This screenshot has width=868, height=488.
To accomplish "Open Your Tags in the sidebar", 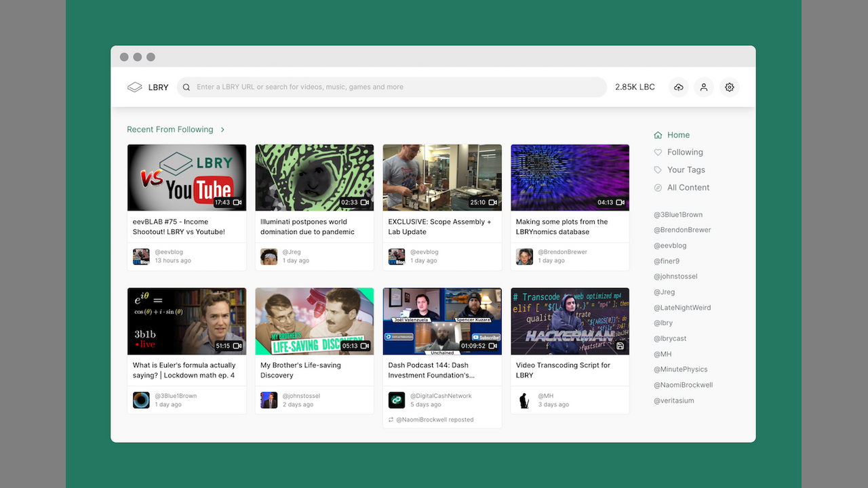I will tap(686, 170).
